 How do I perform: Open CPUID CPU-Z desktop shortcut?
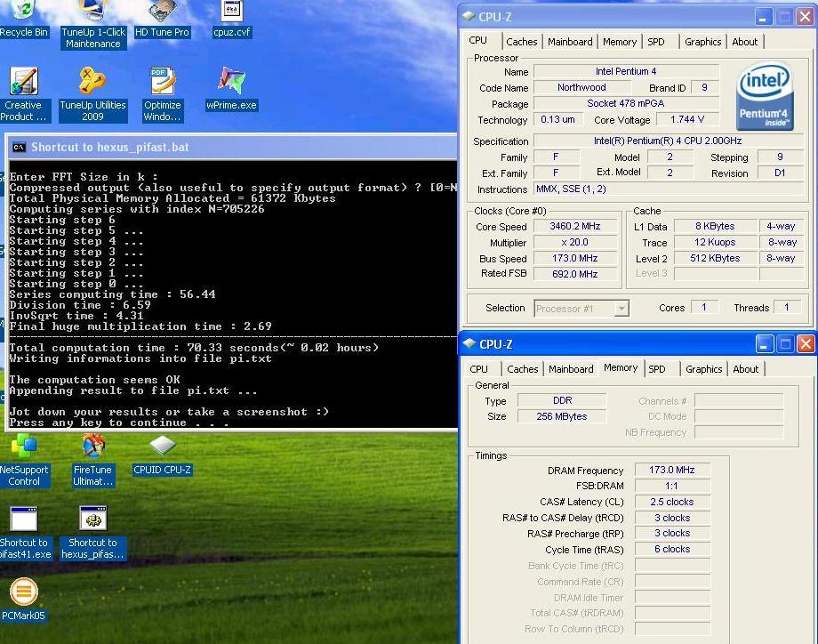(x=162, y=455)
